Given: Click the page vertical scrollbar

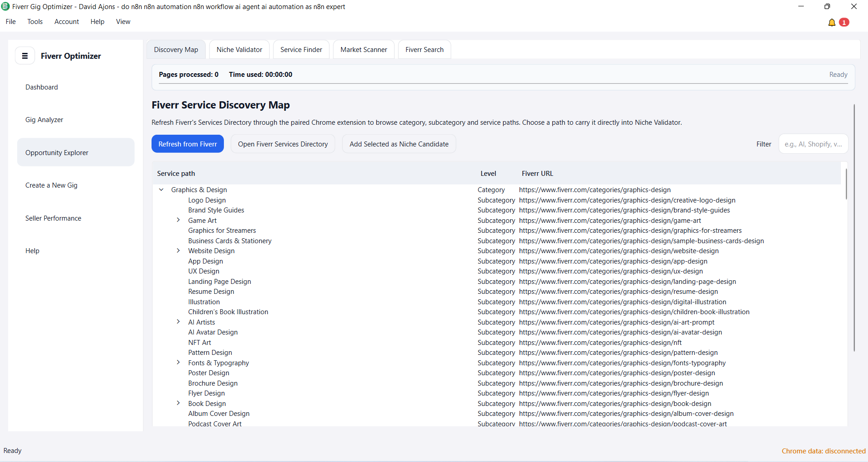Looking at the screenshot, I should pos(854,228).
